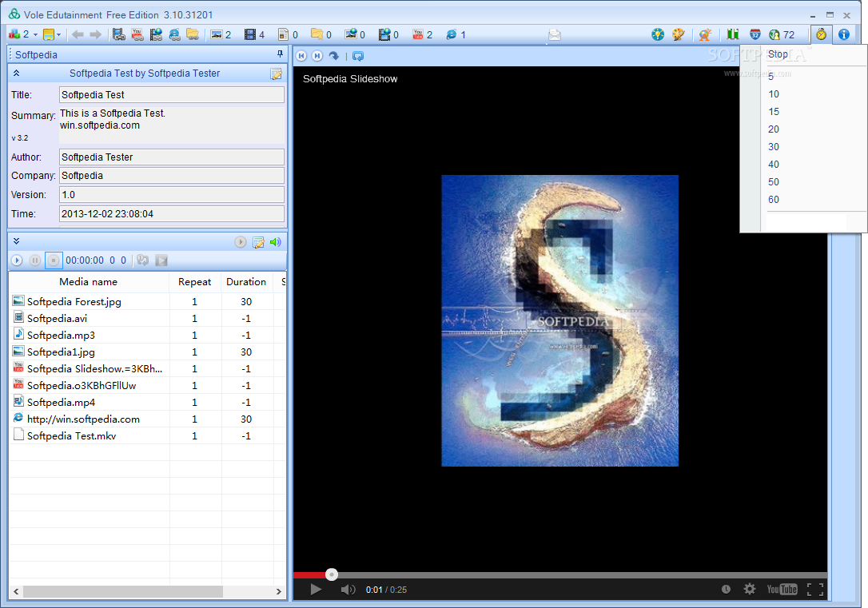
Task: Click the document count icon showing 0
Action: (x=283, y=34)
